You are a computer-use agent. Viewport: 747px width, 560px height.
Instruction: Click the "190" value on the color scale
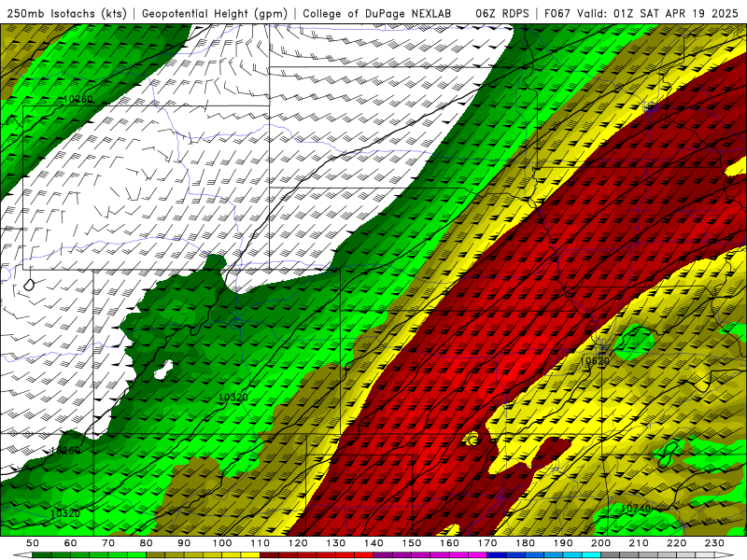pos(563,543)
